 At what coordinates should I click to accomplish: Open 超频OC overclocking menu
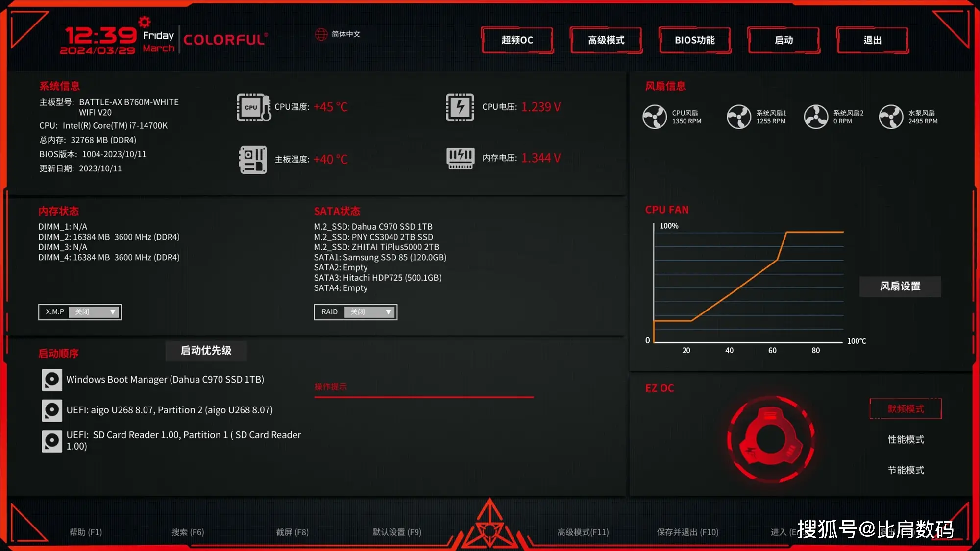coord(517,40)
